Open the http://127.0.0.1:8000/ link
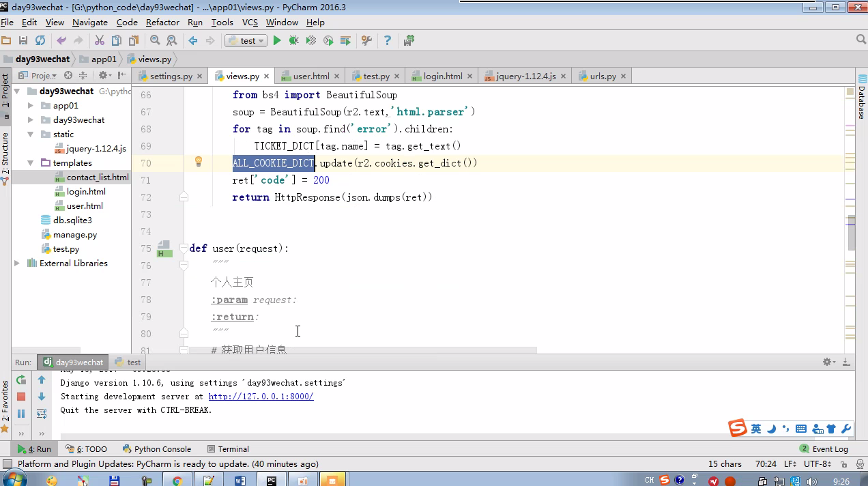Image resolution: width=868 pixels, height=486 pixels. tap(261, 397)
